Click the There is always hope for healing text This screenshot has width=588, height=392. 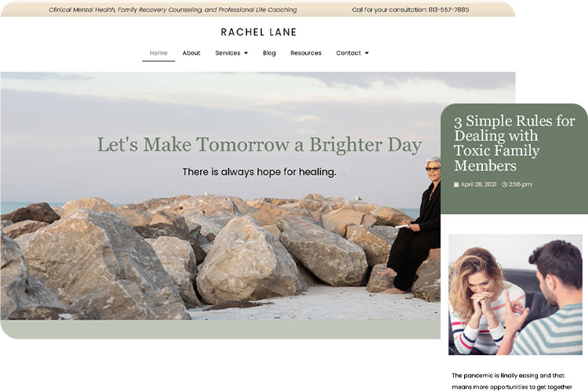[260, 172]
